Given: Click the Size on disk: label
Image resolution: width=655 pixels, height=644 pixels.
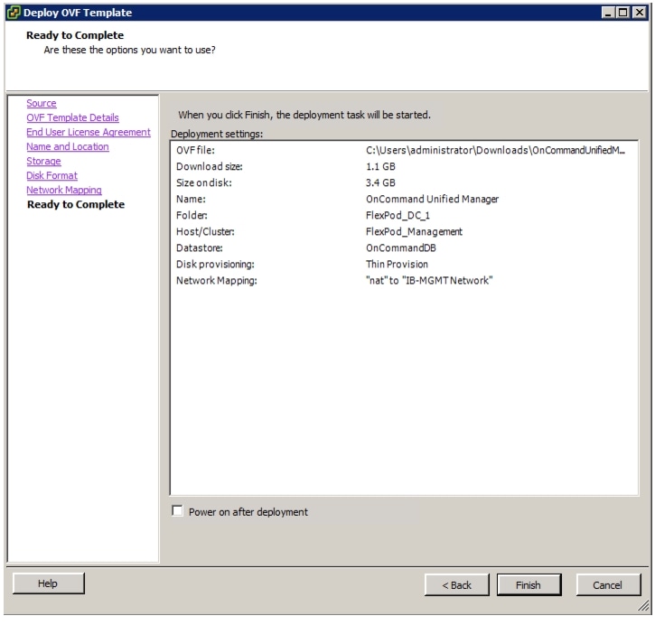Looking at the screenshot, I should point(204,183).
